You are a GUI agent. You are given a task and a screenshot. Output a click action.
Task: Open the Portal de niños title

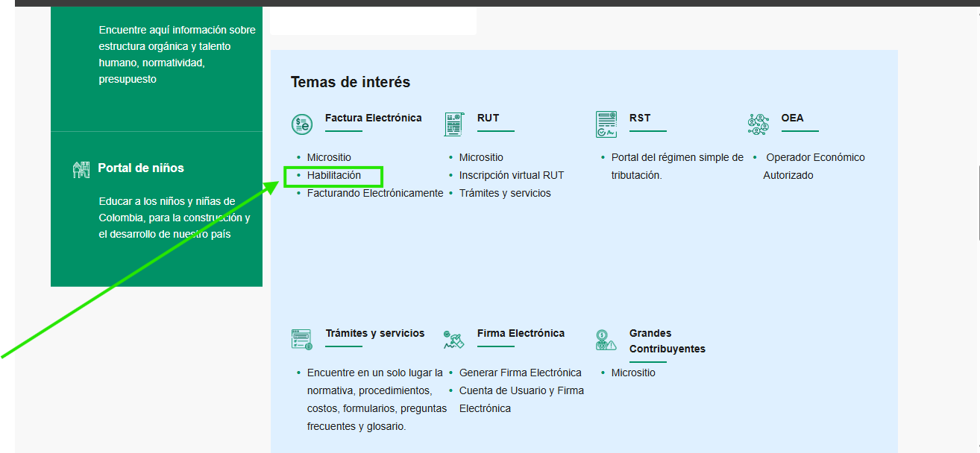tap(141, 168)
